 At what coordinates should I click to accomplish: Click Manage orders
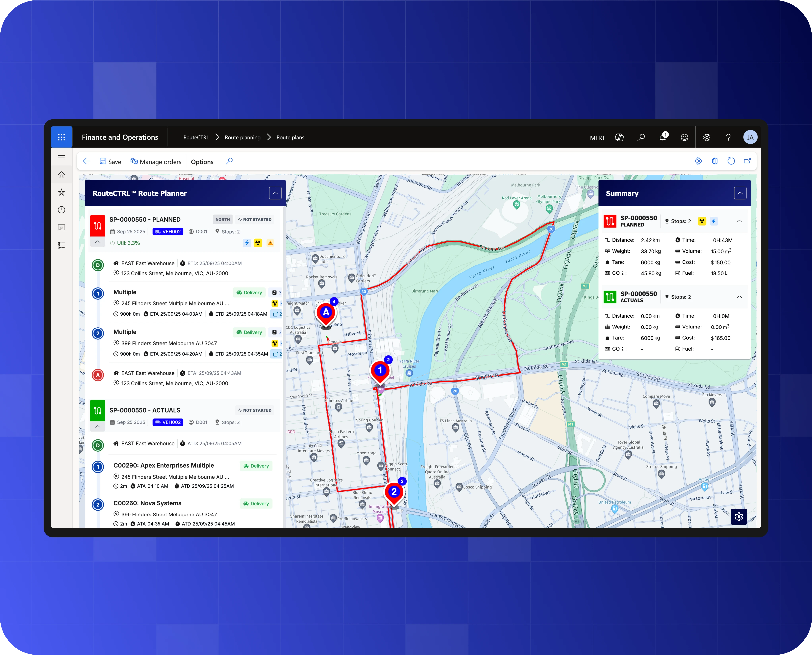point(156,162)
